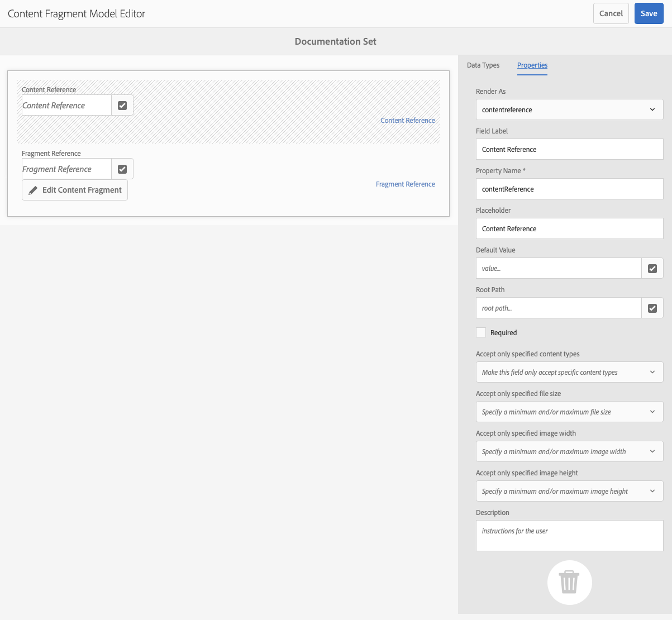Screen dimensions: 672x620
Task: Tick the Required checkbox
Action: click(481, 332)
